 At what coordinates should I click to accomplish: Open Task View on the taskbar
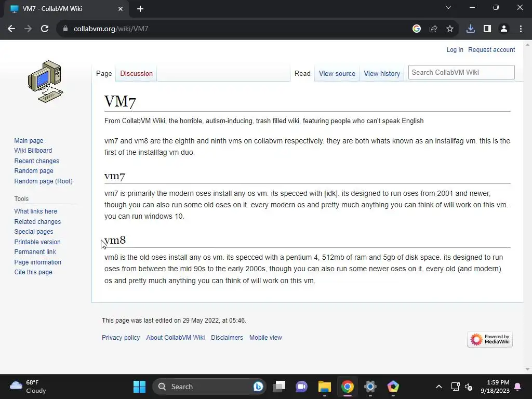tap(279, 387)
